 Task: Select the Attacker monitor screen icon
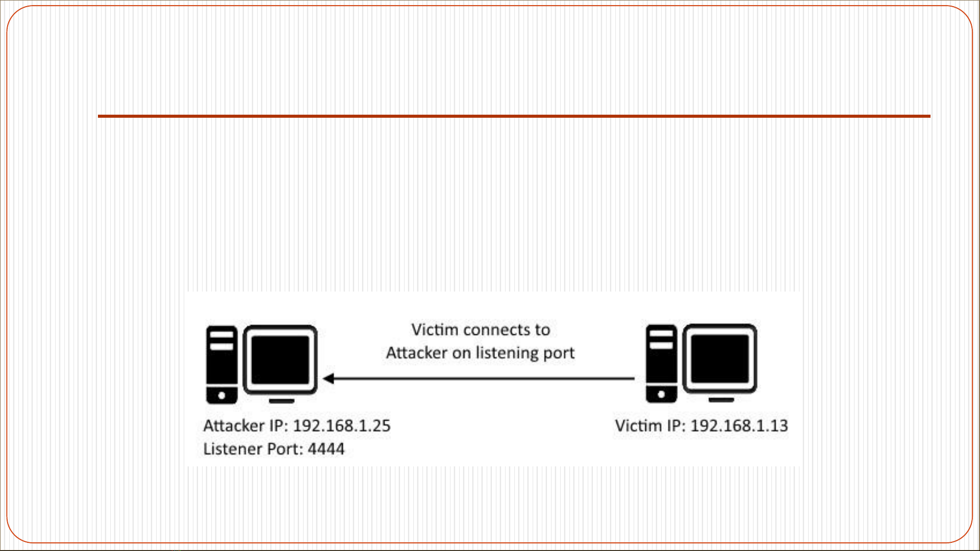coord(280,360)
